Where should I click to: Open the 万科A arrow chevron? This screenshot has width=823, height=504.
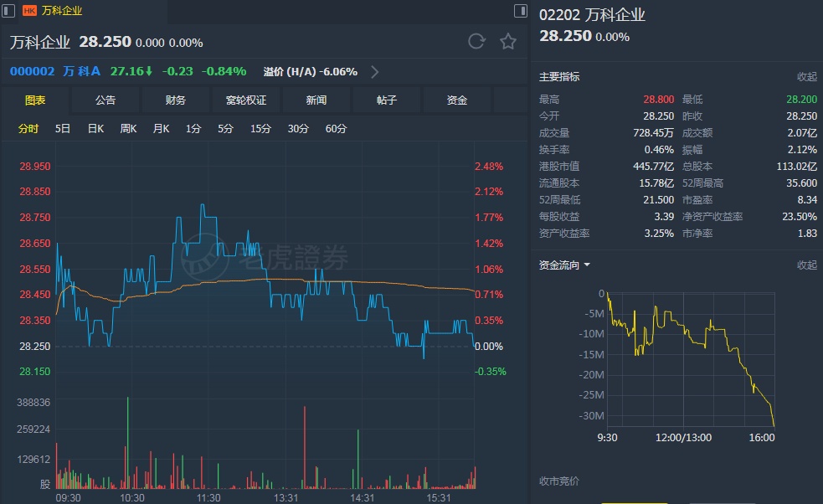374,72
